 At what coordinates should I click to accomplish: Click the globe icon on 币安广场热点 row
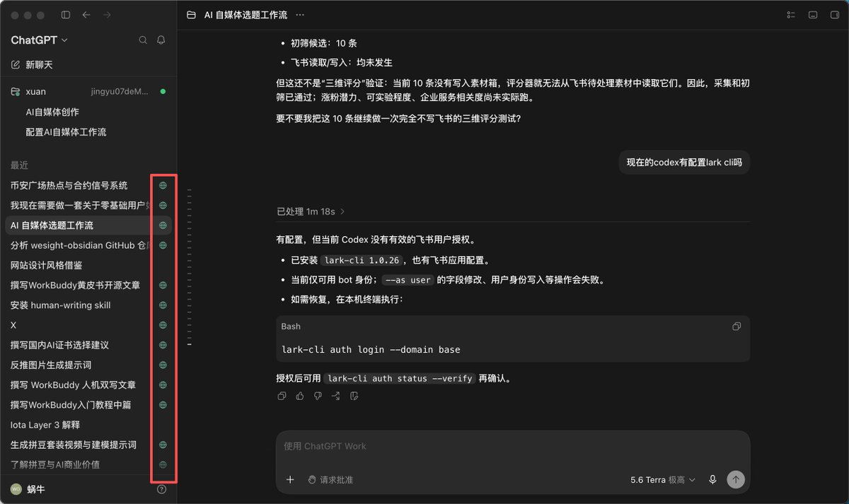pyautogui.click(x=163, y=185)
